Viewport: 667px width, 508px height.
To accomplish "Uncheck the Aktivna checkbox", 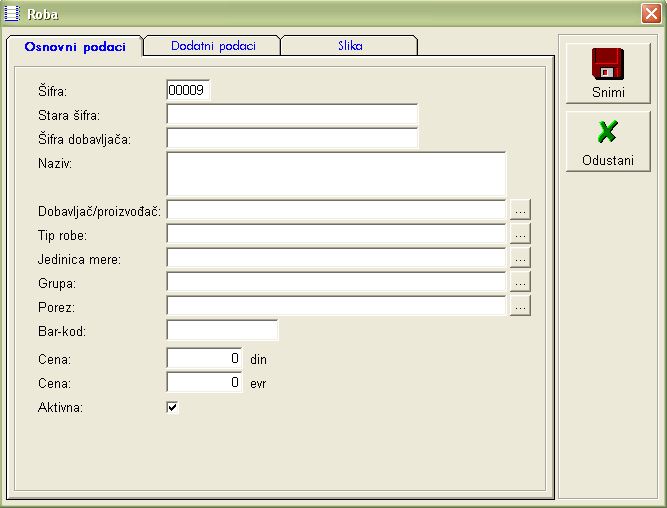I will pos(172,407).
